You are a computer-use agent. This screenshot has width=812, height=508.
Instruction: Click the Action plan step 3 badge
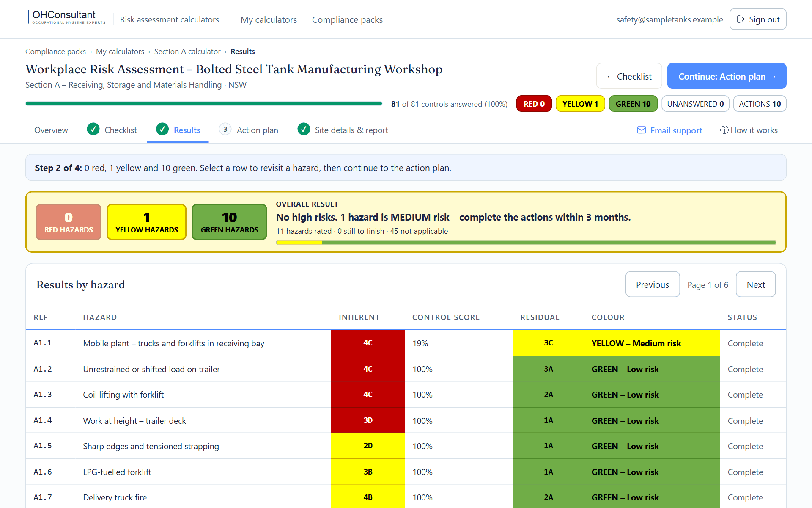click(x=225, y=129)
